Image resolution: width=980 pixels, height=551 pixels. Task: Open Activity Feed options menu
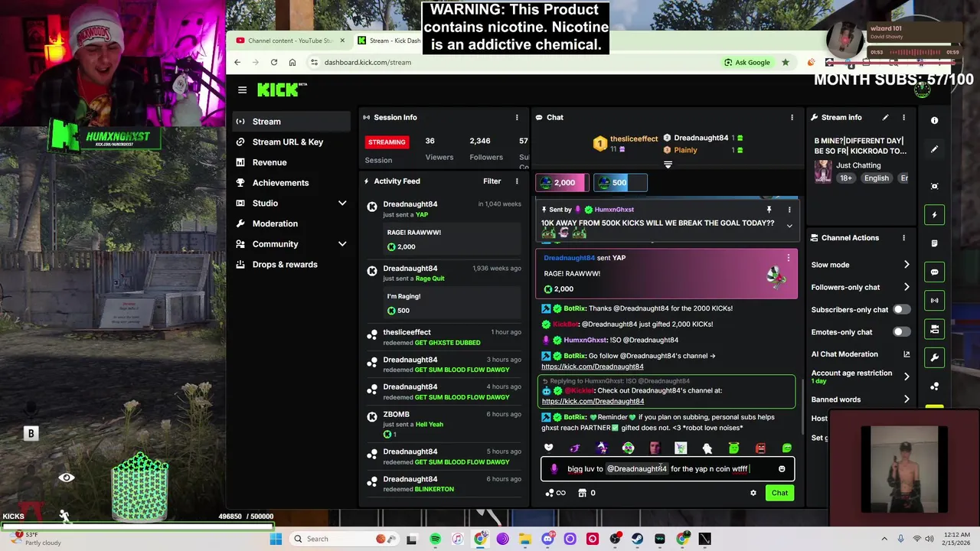point(517,181)
